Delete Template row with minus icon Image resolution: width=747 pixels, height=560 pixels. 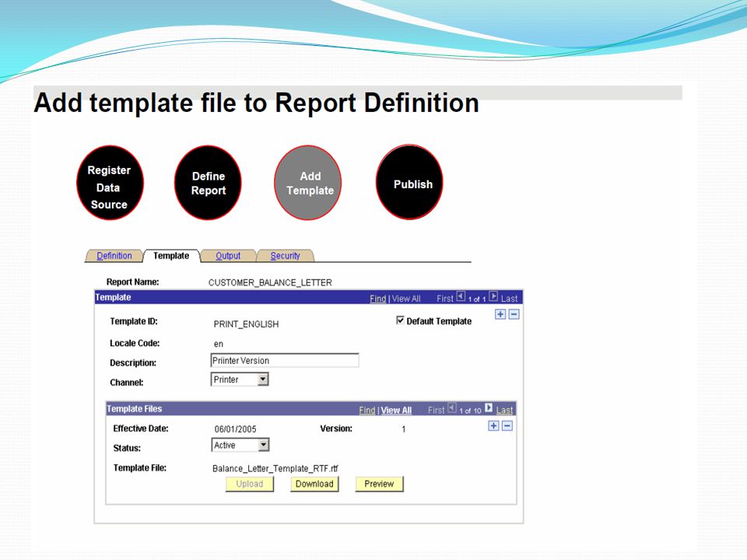click(x=514, y=314)
